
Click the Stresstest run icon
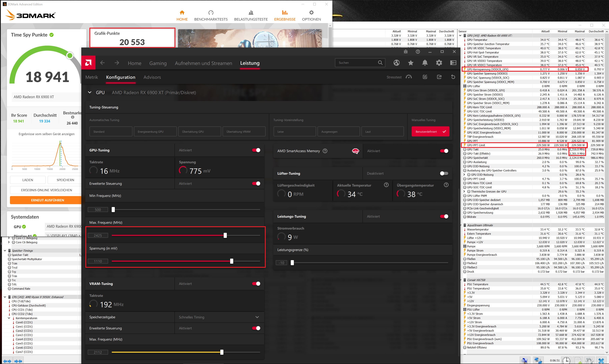coord(409,77)
